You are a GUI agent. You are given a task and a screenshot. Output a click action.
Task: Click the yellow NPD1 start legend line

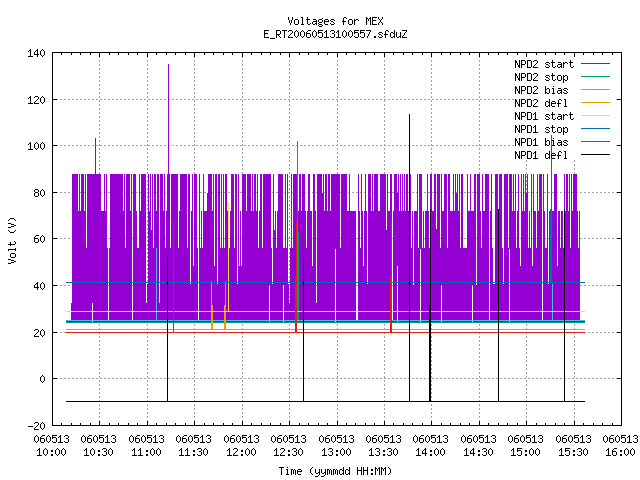click(596, 116)
